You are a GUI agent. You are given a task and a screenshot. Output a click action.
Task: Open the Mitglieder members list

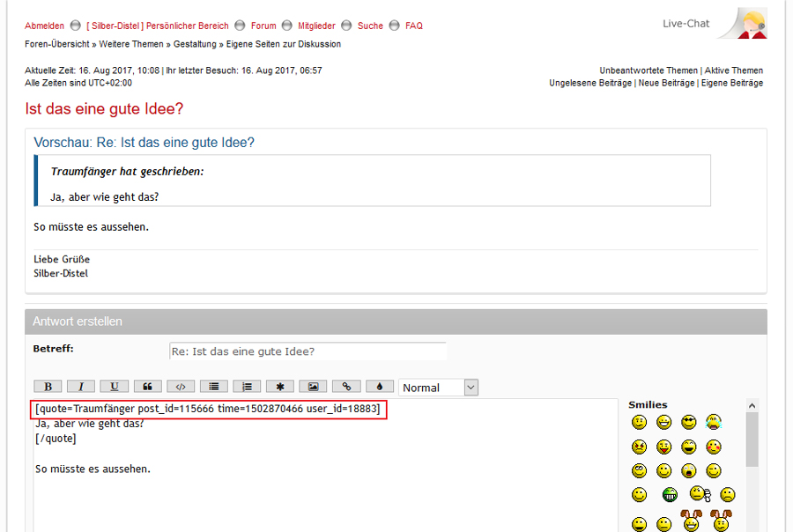pos(316,26)
